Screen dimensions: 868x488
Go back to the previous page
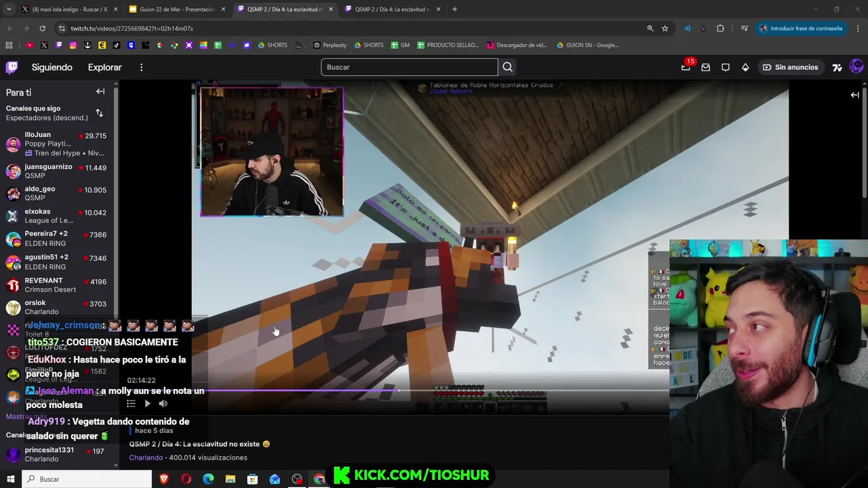(x=9, y=28)
